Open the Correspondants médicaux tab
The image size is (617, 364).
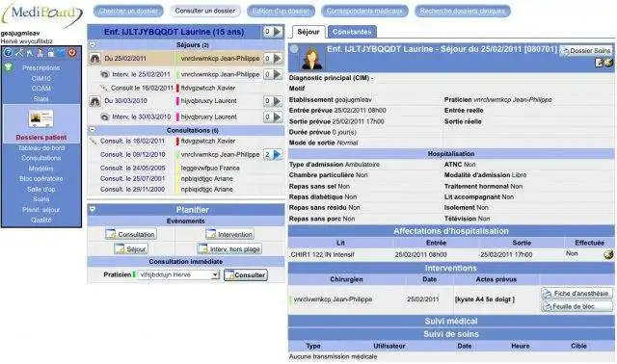pyautogui.click(x=364, y=11)
